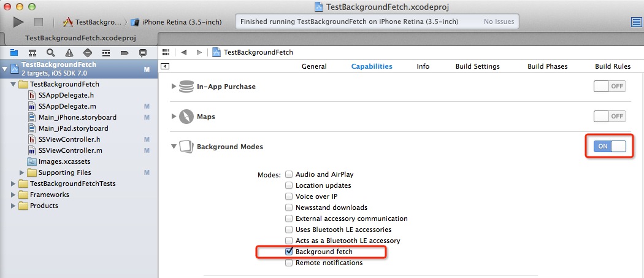
Task: Select SSAppDelegate.m in the file list
Action: pyautogui.click(x=66, y=106)
